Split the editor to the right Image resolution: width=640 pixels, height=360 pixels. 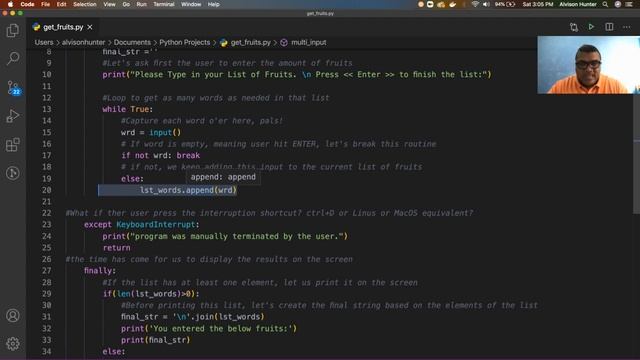[x=609, y=27]
